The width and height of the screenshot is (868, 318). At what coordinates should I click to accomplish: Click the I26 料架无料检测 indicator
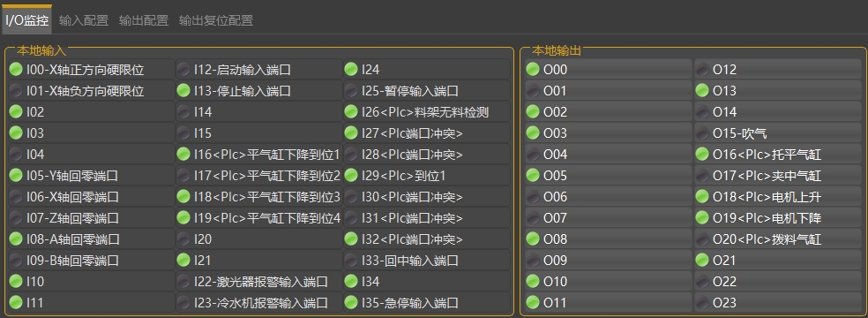pos(351,112)
